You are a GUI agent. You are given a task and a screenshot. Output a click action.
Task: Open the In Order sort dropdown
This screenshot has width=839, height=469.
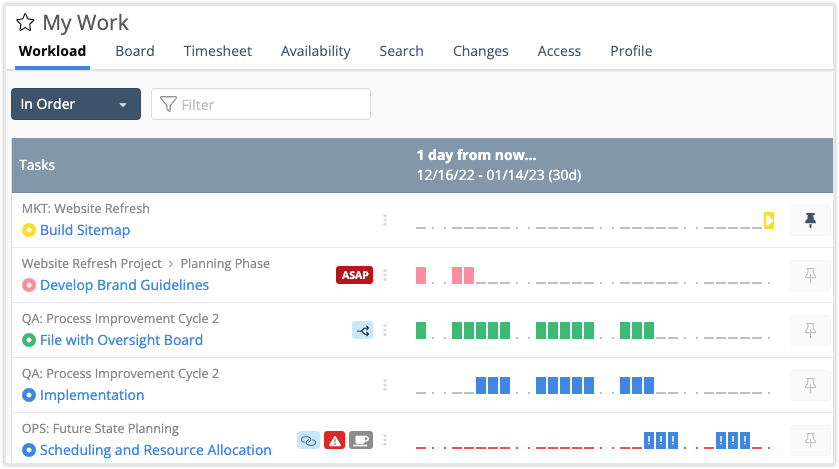point(76,104)
